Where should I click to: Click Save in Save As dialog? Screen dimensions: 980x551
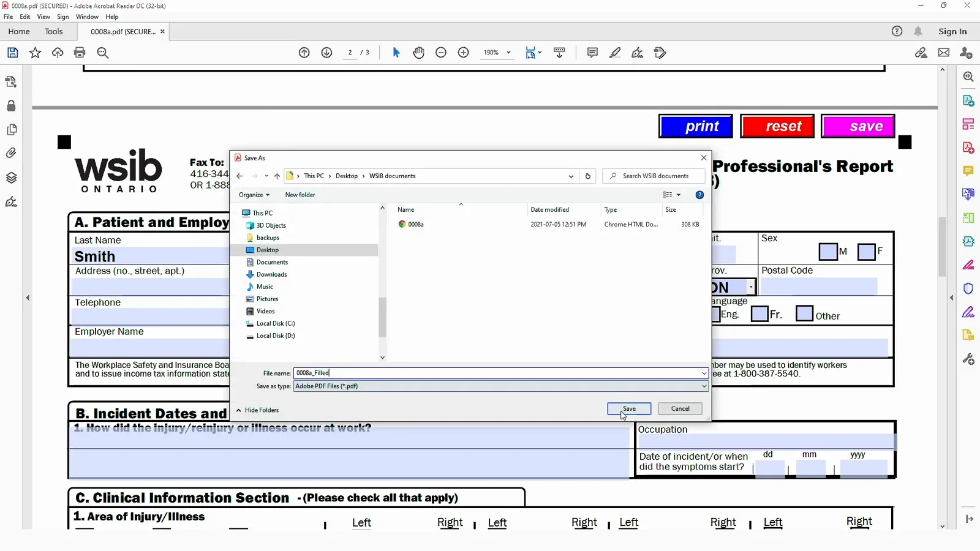point(629,409)
